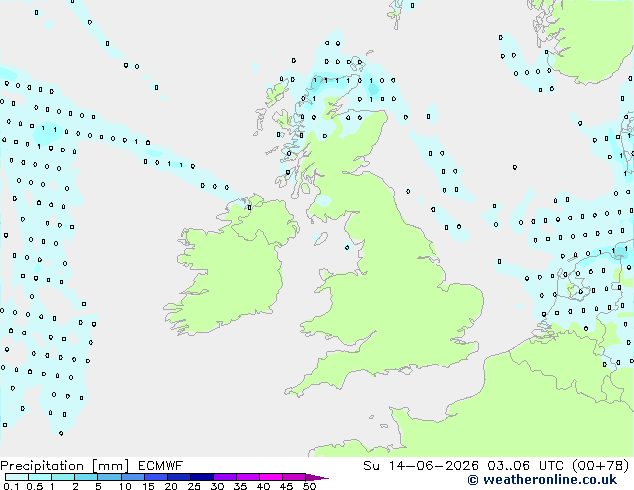
Task: Click the purple legend swatch between 30 and 35
Action: (225, 477)
